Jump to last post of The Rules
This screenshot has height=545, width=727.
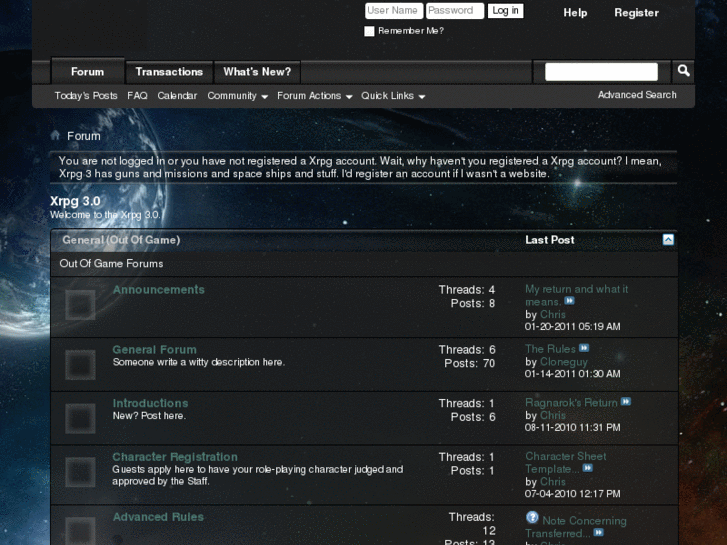click(584, 348)
